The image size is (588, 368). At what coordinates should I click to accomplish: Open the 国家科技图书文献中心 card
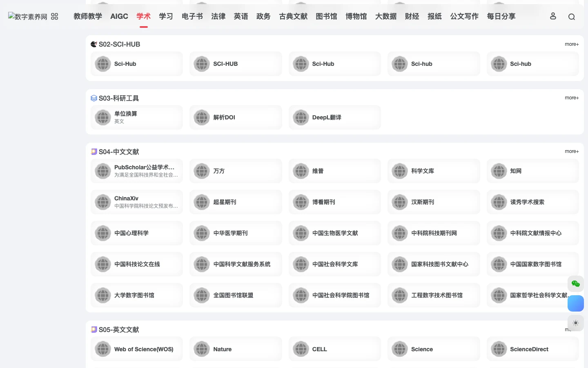point(434,264)
